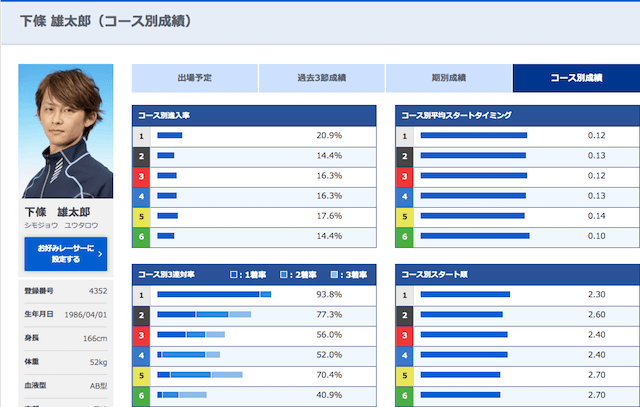Select the 期別成績 tab

(449, 78)
